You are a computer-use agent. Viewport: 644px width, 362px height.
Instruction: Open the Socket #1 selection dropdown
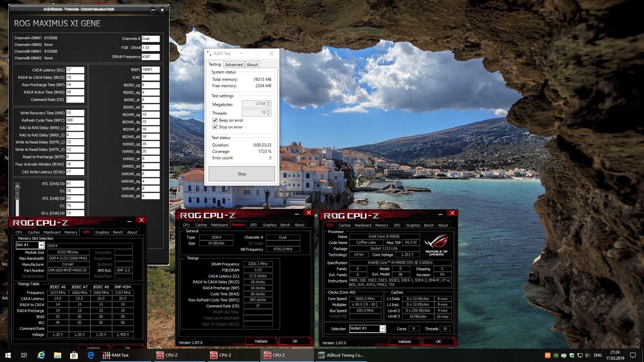382,329
